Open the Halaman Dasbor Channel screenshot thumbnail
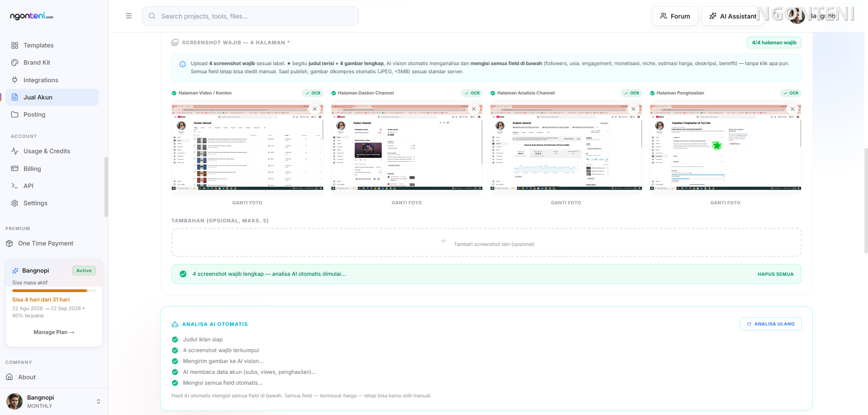The height and width of the screenshot is (415, 868). 406,147
